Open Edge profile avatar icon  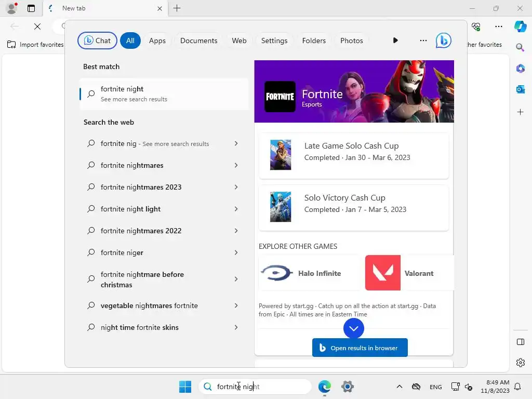11,8
